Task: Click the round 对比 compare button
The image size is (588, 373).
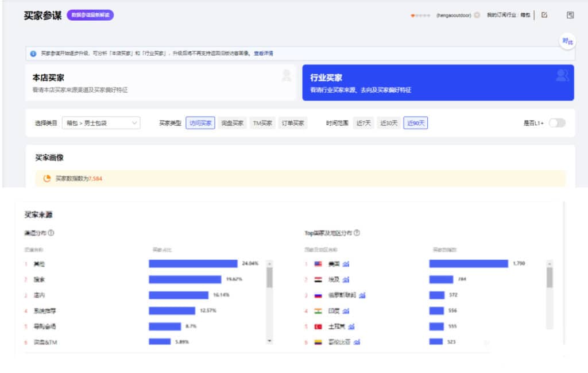Action: pos(567,41)
